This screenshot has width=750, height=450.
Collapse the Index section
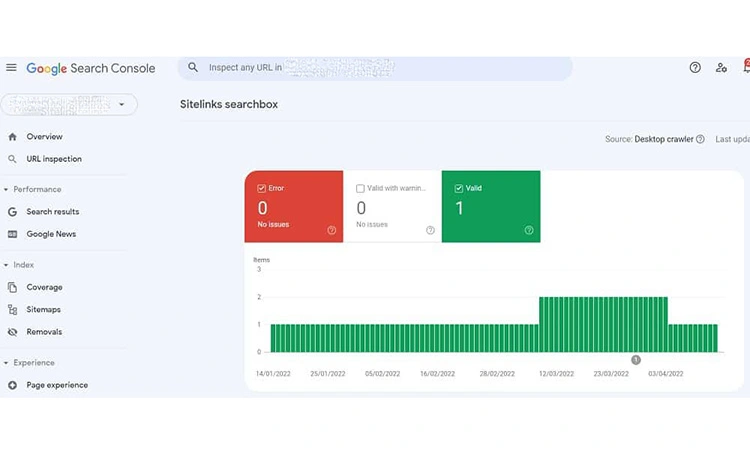click(6, 265)
